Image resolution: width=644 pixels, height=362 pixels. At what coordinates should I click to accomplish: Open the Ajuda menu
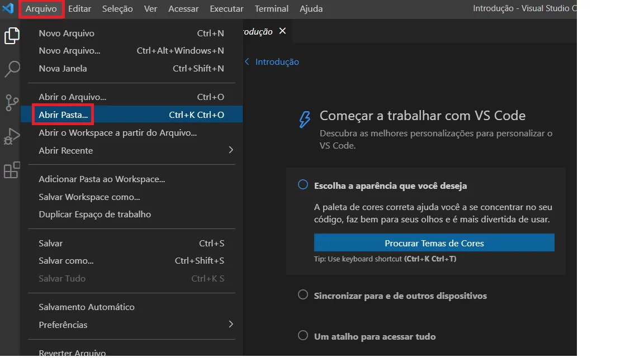pos(311,8)
